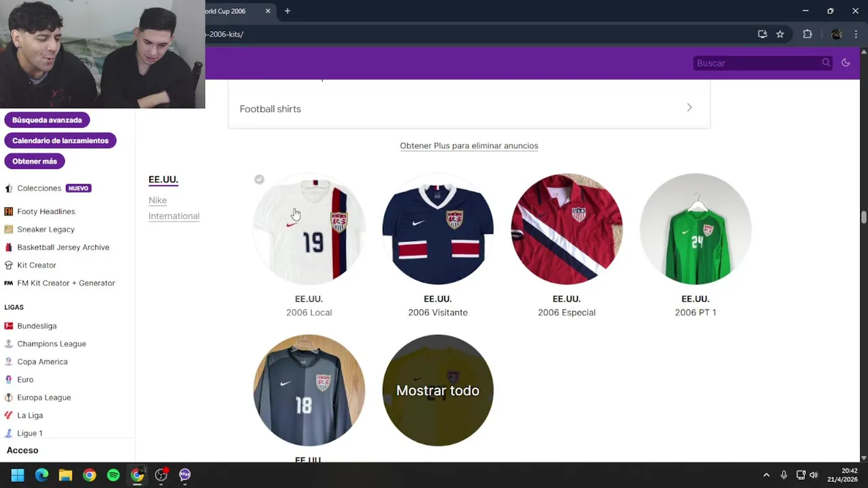
Task: Expand the Football shirts row chevron
Action: coord(689,108)
